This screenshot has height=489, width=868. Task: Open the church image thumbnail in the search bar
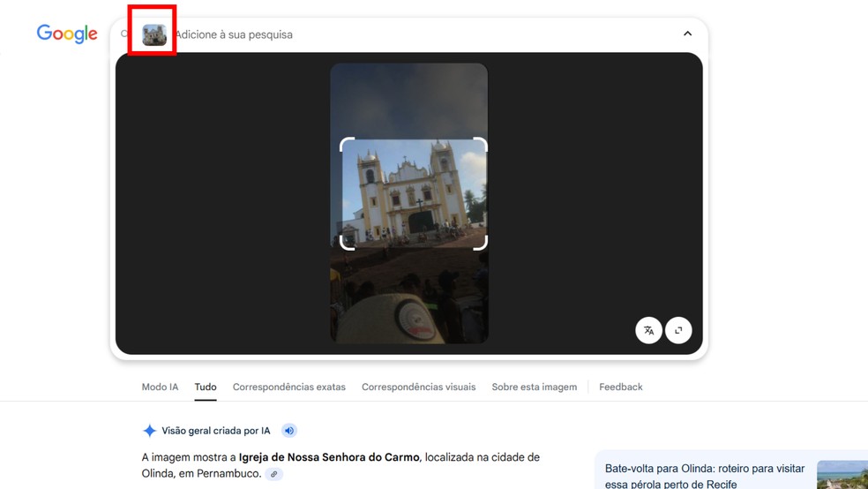click(x=154, y=34)
